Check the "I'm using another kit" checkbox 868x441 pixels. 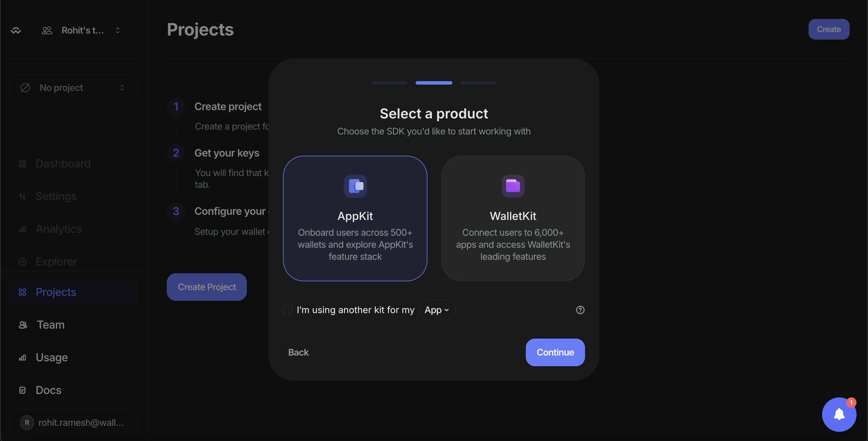[287, 310]
